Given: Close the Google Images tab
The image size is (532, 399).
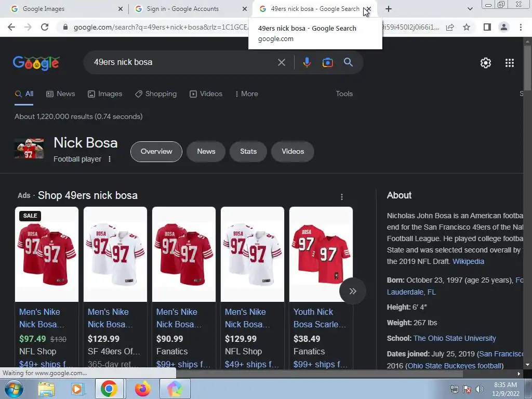Looking at the screenshot, I should click(121, 9).
